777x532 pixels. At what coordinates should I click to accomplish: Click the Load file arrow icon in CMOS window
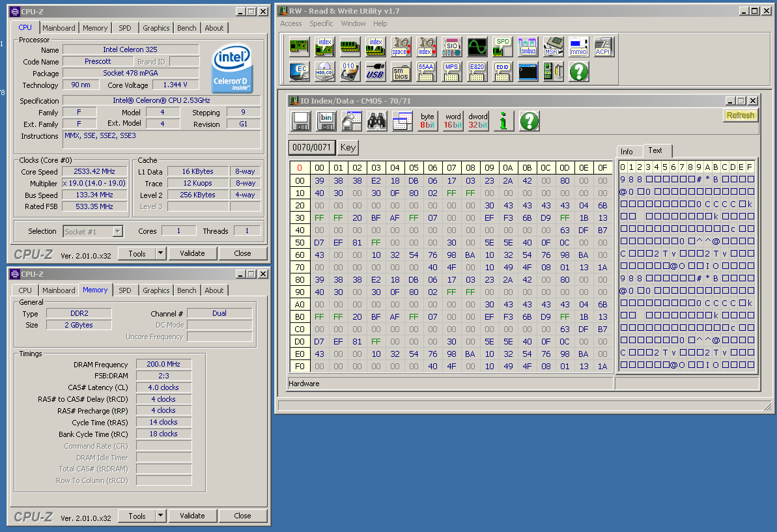pyautogui.click(x=351, y=121)
